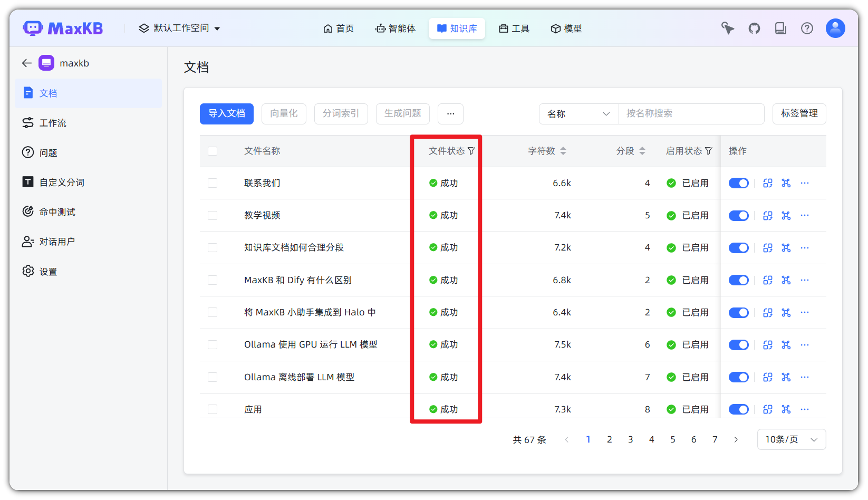Screen dimensions: 868x500
Task: Expand the 默认工作空间 workspace dropdown
Action: click(x=179, y=28)
